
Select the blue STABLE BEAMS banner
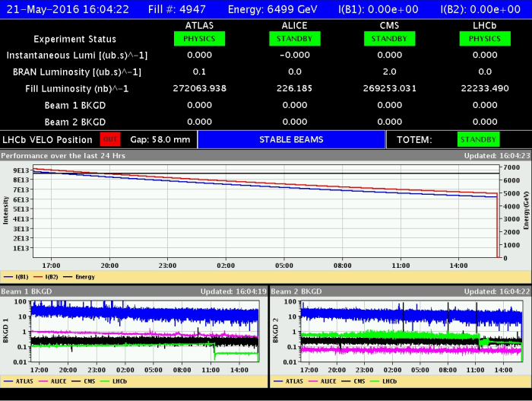(x=291, y=139)
